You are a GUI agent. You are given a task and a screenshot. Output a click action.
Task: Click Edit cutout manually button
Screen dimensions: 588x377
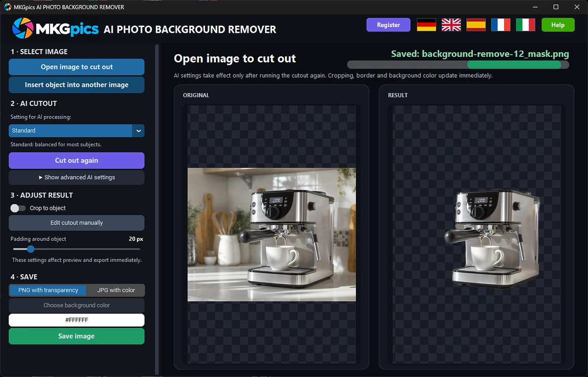pyautogui.click(x=77, y=223)
